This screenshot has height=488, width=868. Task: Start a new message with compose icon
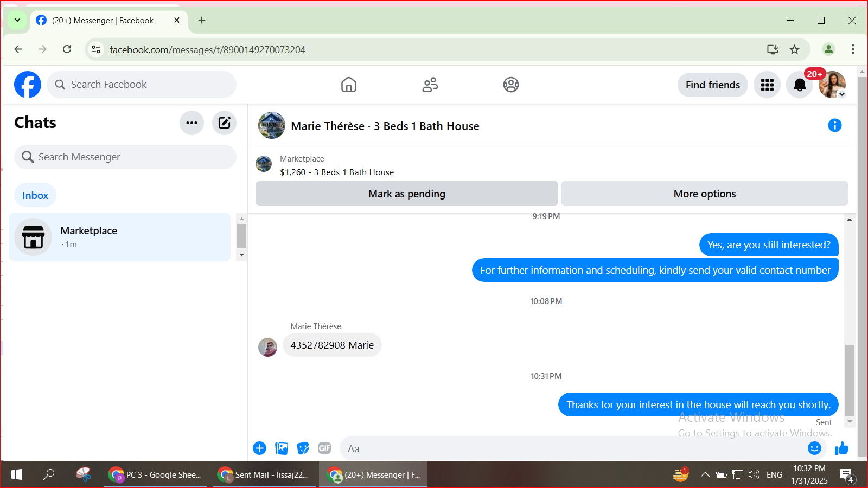pyautogui.click(x=224, y=123)
